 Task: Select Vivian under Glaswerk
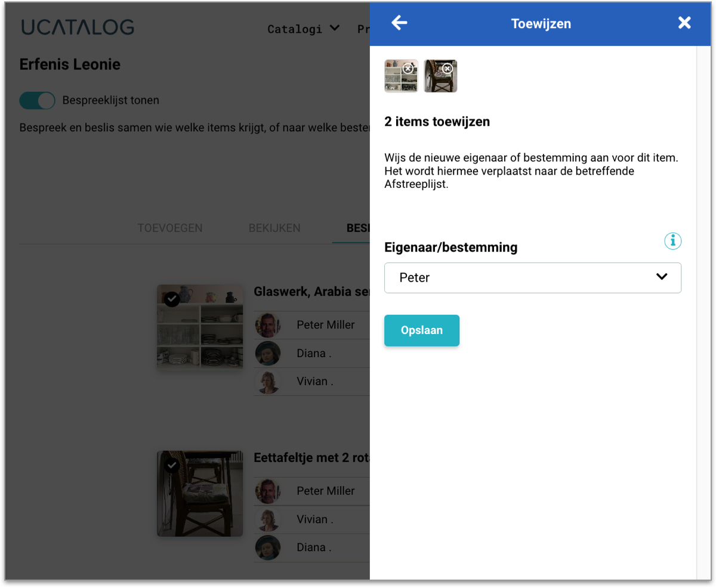coord(315,381)
